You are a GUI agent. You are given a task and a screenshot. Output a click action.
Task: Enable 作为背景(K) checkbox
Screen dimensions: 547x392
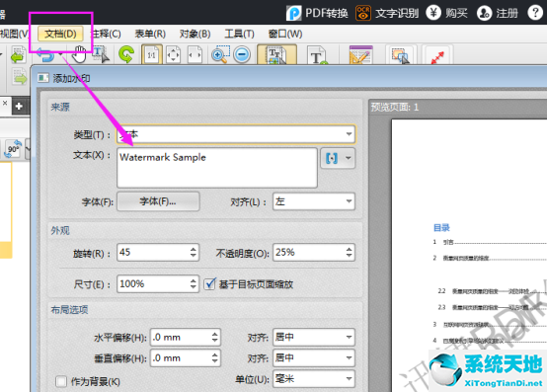(61, 381)
